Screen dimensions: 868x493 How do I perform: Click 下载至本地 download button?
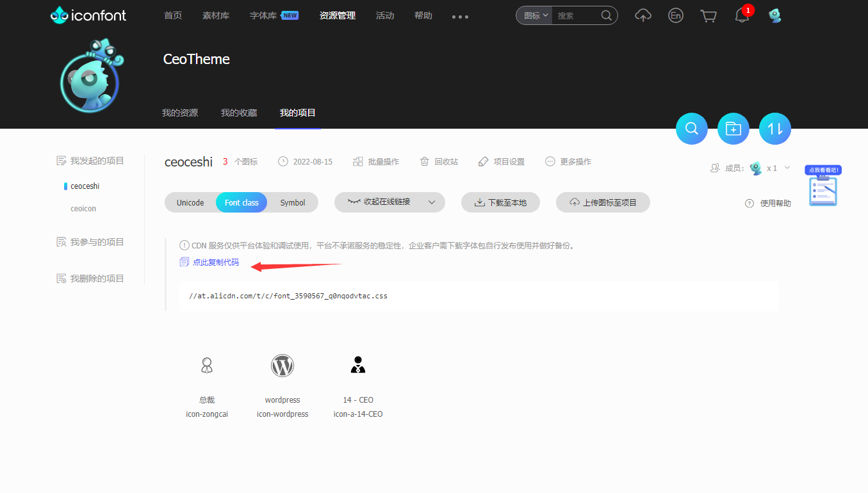click(500, 202)
